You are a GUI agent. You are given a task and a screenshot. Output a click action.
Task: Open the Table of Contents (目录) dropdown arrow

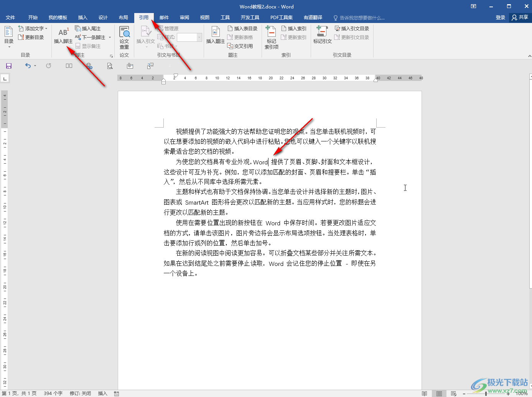pos(9,47)
